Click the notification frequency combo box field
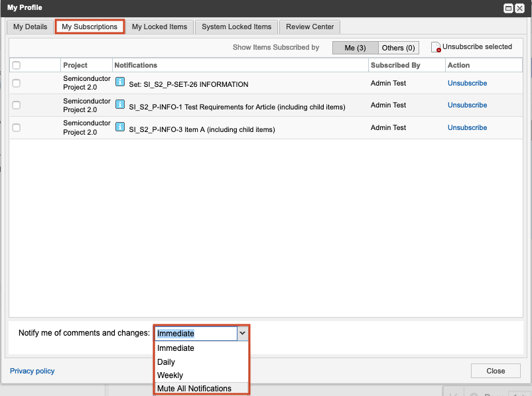Screen dimensions: 532x396 point(196,334)
